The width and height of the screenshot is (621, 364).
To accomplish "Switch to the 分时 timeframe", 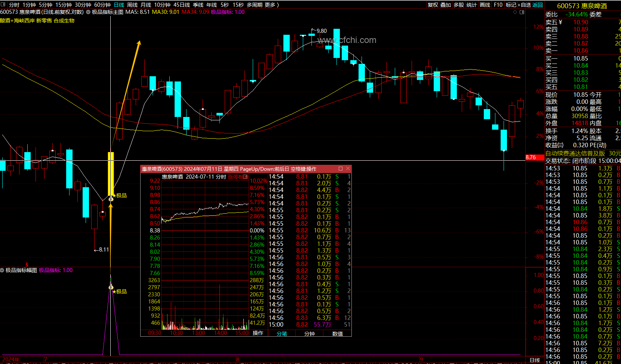I will click(x=14, y=5).
